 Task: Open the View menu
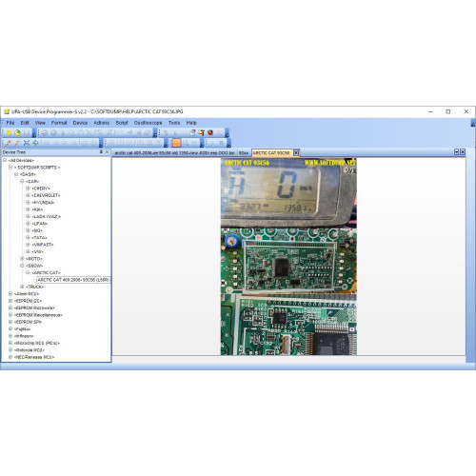point(40,123)
